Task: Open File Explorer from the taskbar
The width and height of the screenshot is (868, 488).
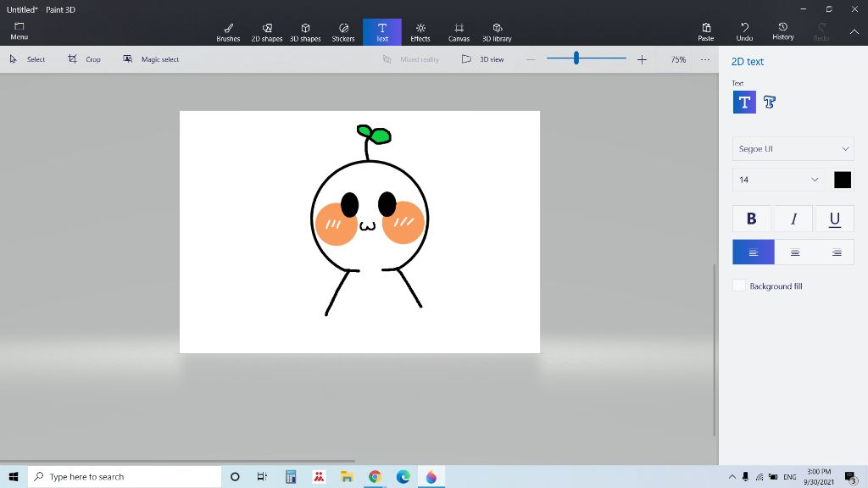Action: tap(347, 476)
